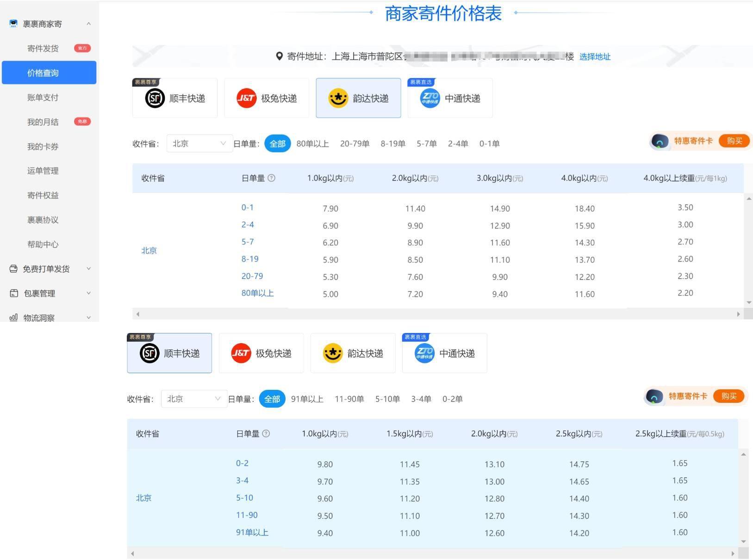Click the 包裹管理 package icon
Screen dimensions: 753x560
14,293
